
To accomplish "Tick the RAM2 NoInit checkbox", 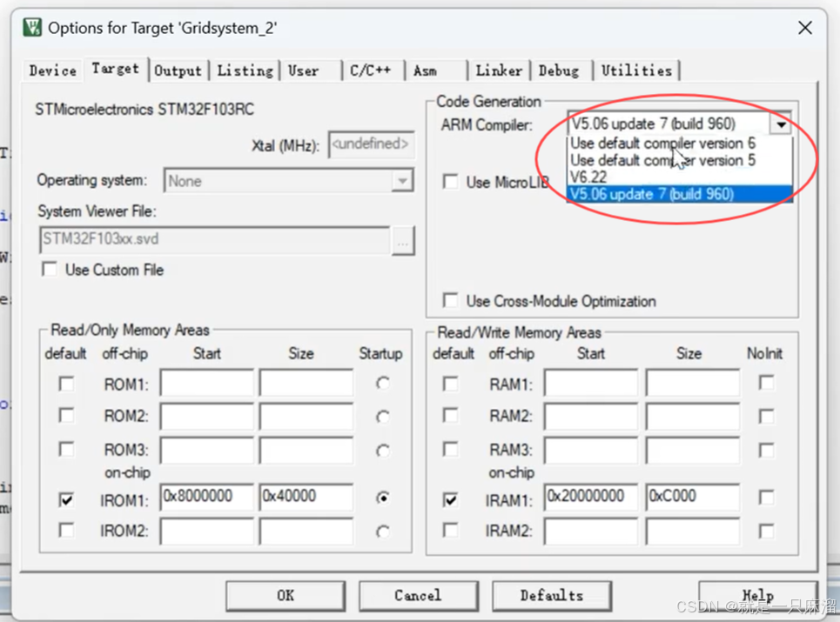I will 767,417.
